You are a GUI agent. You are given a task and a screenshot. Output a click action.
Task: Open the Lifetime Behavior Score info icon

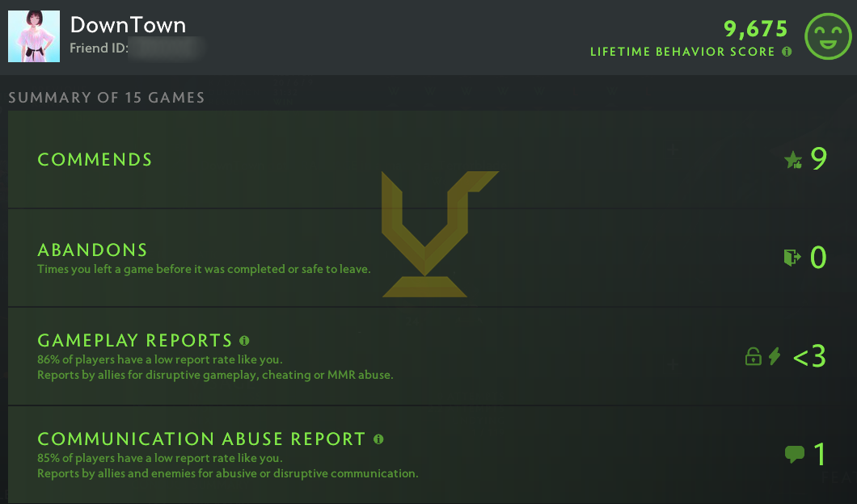point(788,51)
